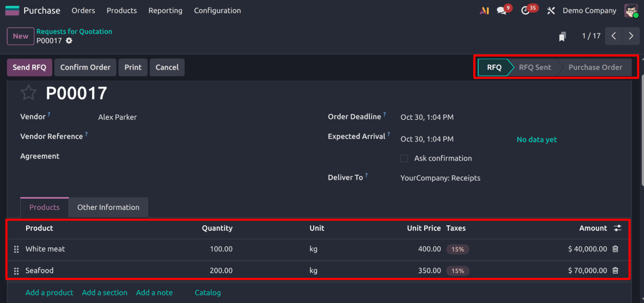Open the activities clock icon
The image size is (644, 303).
(525, 11)
